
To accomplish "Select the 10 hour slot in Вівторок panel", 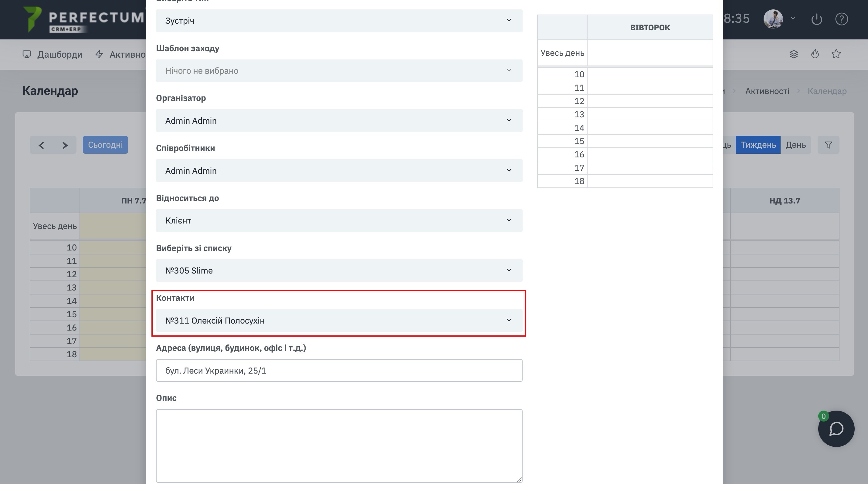I will pos(650,74).
